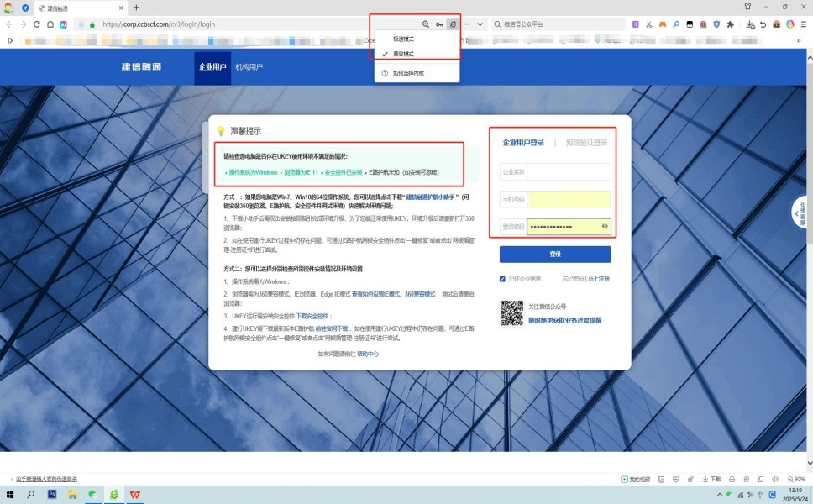
Task: Open WPS Office from the taskbar
Action: pyautogui.click(x=134, y=494)
